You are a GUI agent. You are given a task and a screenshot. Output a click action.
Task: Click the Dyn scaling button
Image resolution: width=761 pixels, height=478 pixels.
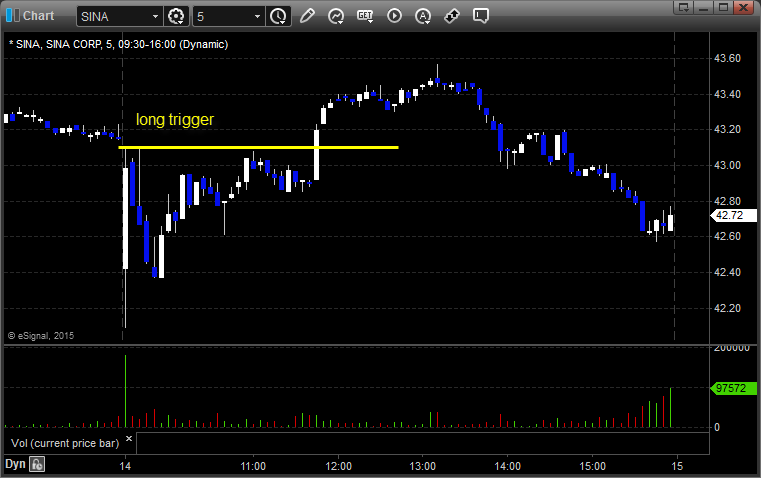[x=15, y=464]
